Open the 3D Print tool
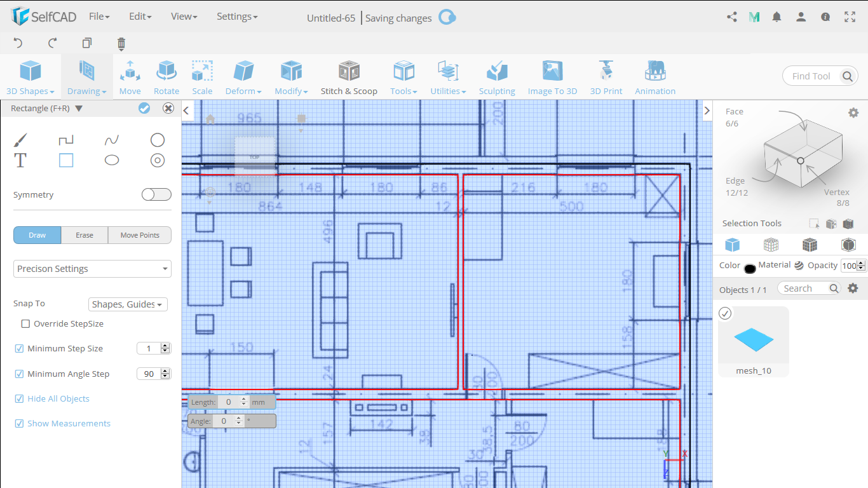 (x=606, y=78)
